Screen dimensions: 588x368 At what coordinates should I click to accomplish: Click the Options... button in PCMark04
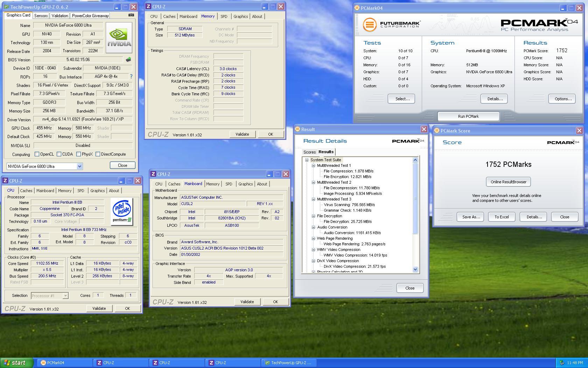[563, 99]
